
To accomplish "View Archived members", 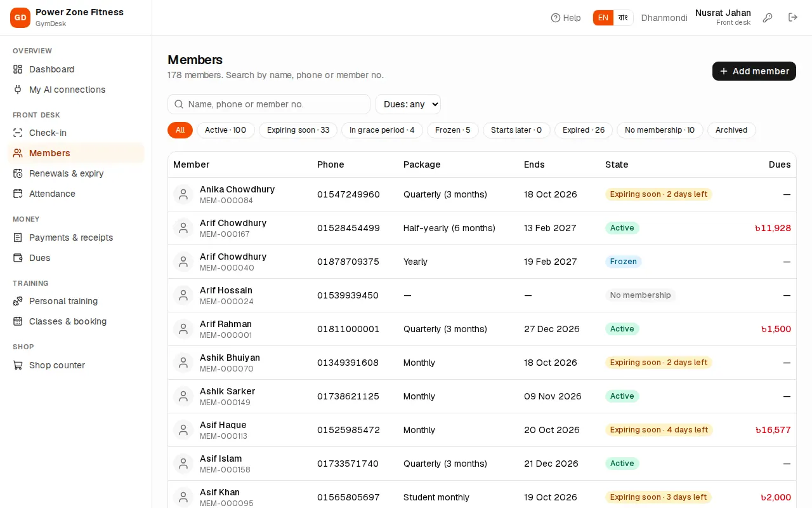I will [731, 130].
